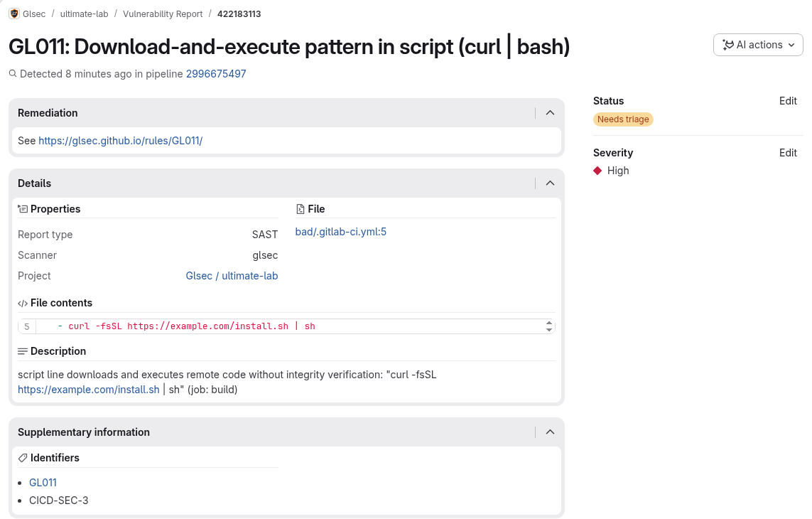Click the Scanner property label

tap(37, 256)
